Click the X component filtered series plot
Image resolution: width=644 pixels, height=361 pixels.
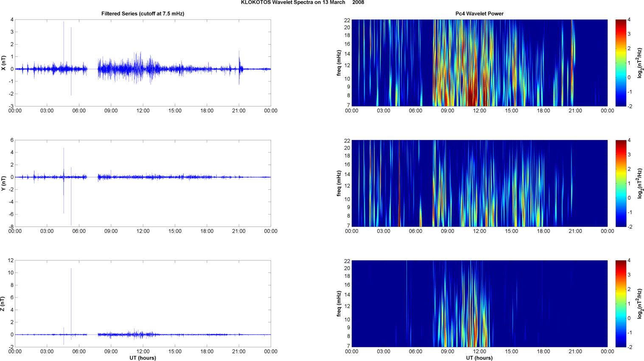coord(143,63)
